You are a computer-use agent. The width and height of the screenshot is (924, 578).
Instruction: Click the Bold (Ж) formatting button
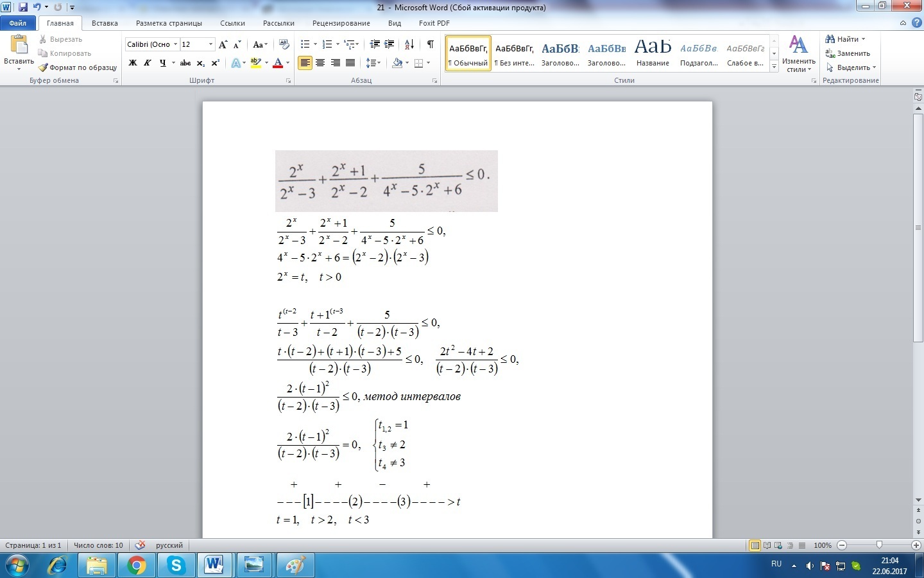point(133,63)
